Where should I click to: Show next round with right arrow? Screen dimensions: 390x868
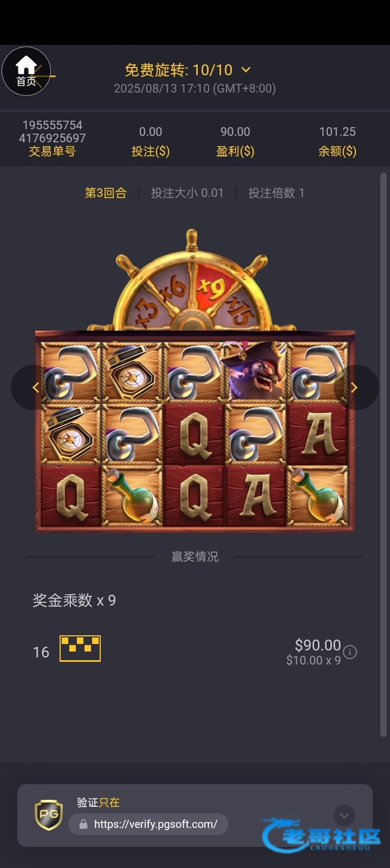tap(356, 387)
